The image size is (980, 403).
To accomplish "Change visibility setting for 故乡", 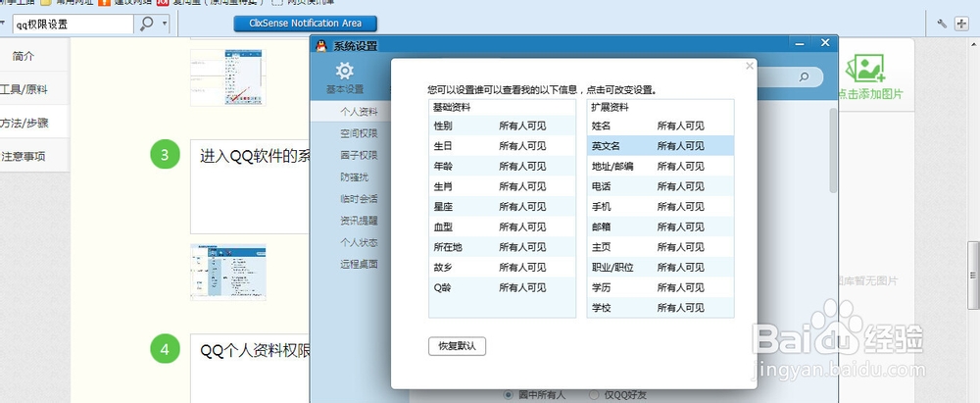I will 522,268.
